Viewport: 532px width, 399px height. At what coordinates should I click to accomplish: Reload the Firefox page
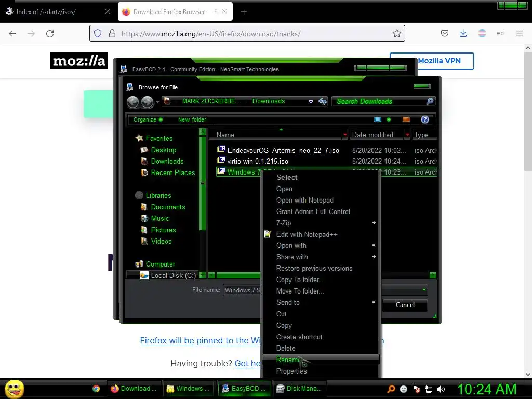click(x=50, y=34)
